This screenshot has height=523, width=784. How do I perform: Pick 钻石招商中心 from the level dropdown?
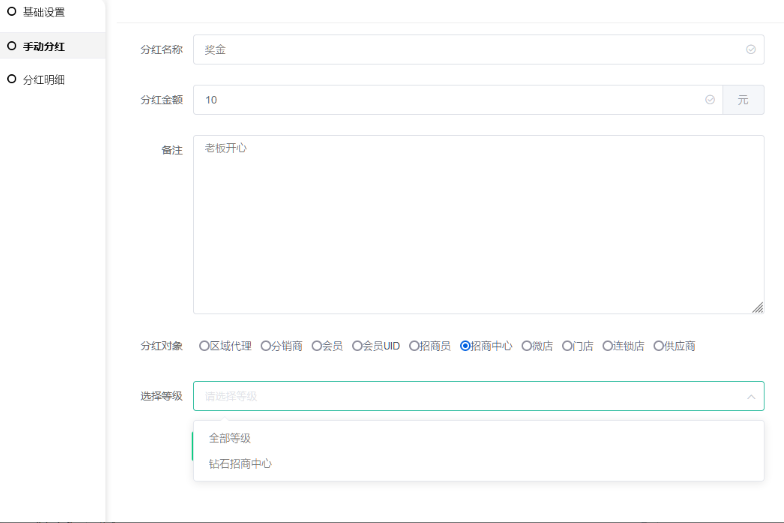[240, 464]
